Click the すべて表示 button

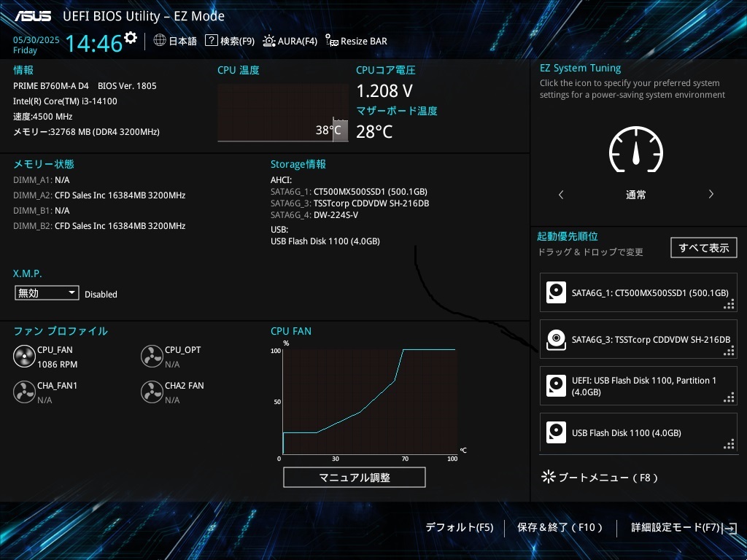(704, 248)
